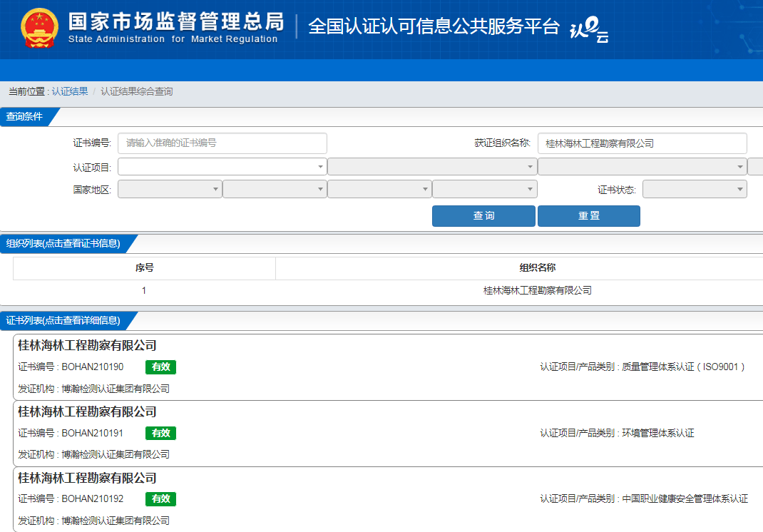Viewport: 763px width, 532px height.
Task: Open the first 认证项目 dropdown
Action: (222, 167)
